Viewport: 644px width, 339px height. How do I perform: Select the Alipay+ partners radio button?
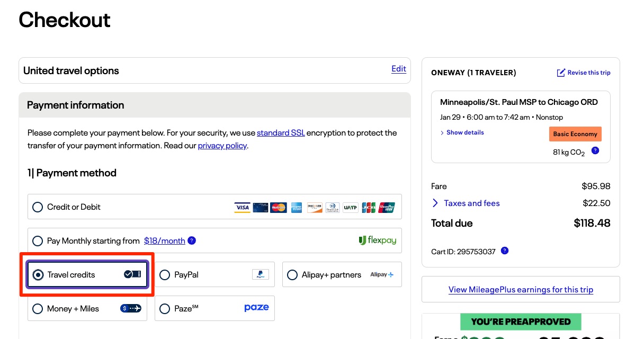coord(292,275)
